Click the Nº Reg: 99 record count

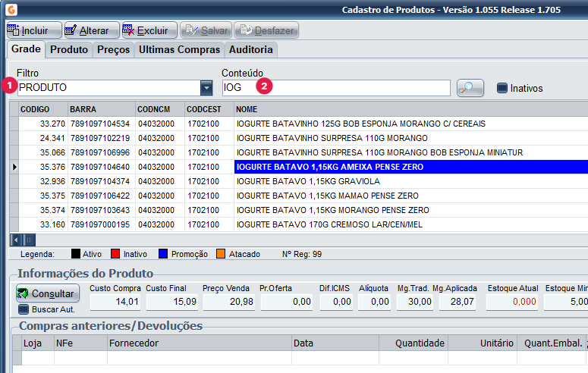[x=301, y=254]
